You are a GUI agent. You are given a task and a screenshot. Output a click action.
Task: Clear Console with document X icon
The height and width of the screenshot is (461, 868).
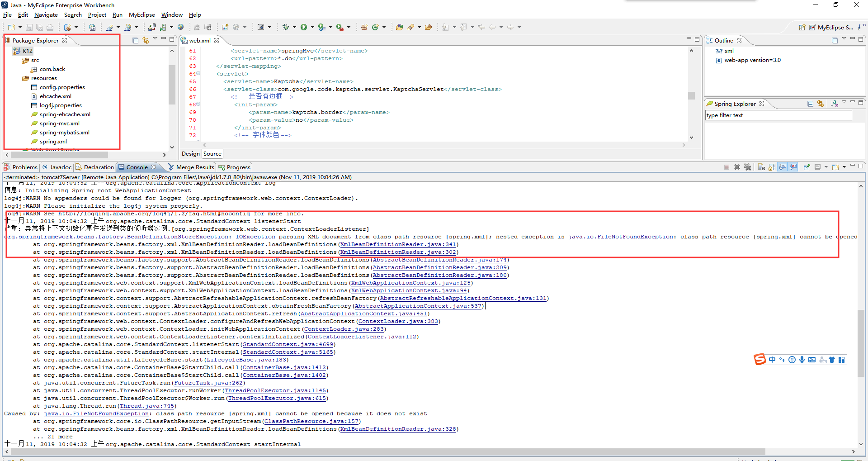tap(761, 167)
